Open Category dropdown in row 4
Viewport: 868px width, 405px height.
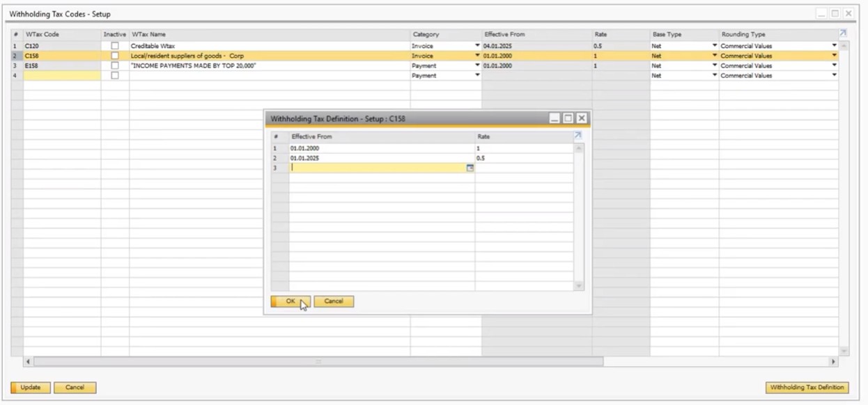click(x=477, y=75)
